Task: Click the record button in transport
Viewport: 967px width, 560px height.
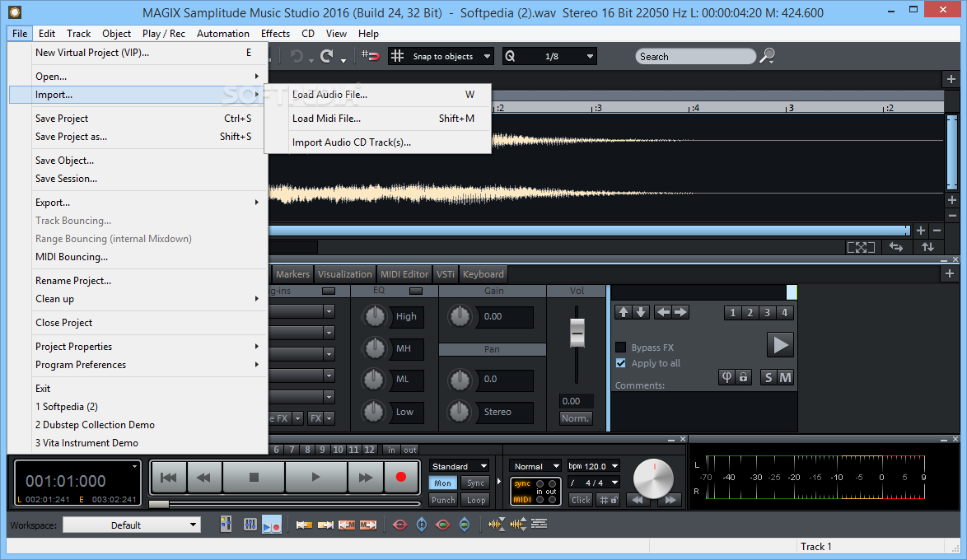Action: (x=401, y=477)
